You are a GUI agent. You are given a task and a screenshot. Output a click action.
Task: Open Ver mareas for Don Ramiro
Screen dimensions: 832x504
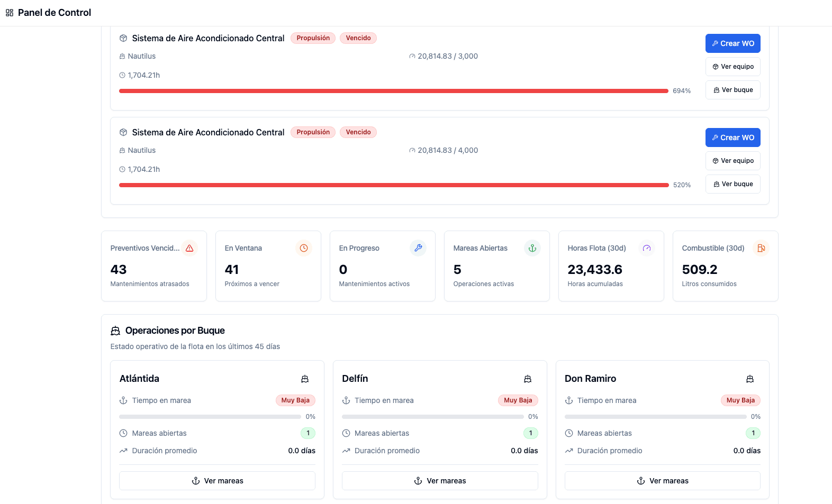pyautogui.click(x=662, y=481)
